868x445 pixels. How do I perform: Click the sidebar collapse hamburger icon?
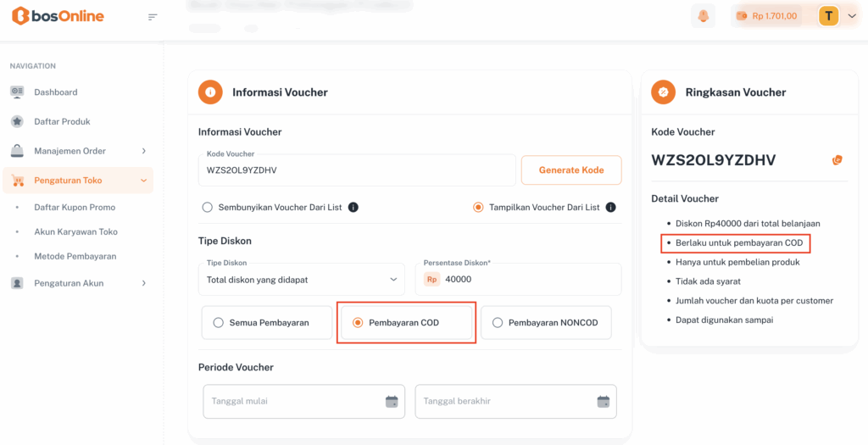153,17
